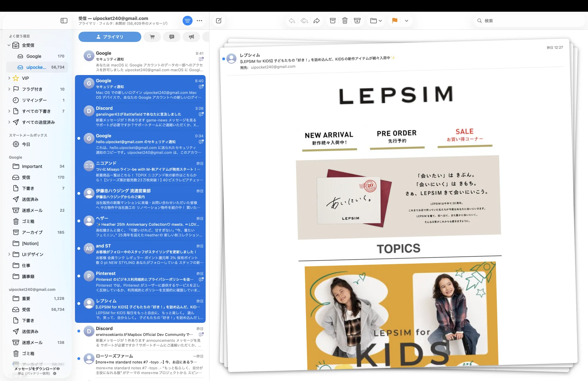Select the Google email received at 8:40

click(140, 89)
